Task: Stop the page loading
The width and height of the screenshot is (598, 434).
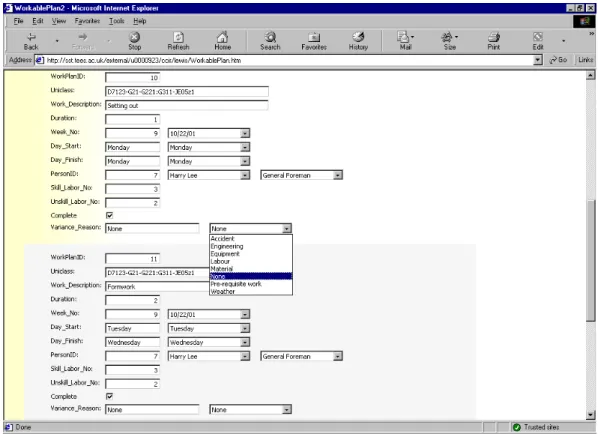Action: (134, 41)
